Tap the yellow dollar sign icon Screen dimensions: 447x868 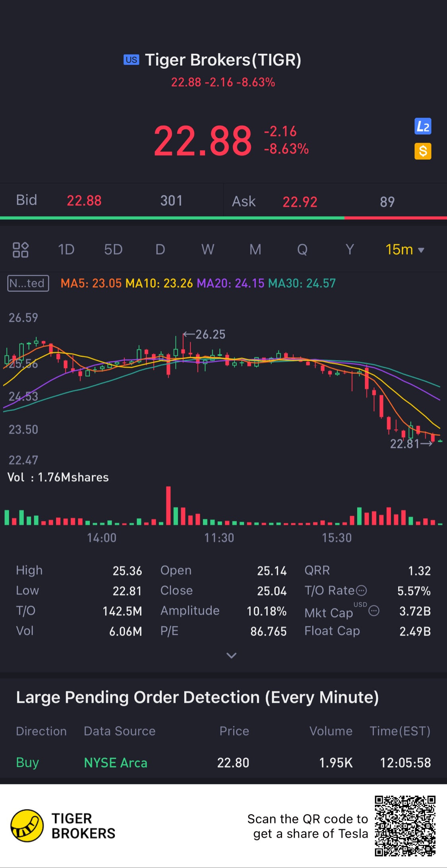click(x=423, y=151)
